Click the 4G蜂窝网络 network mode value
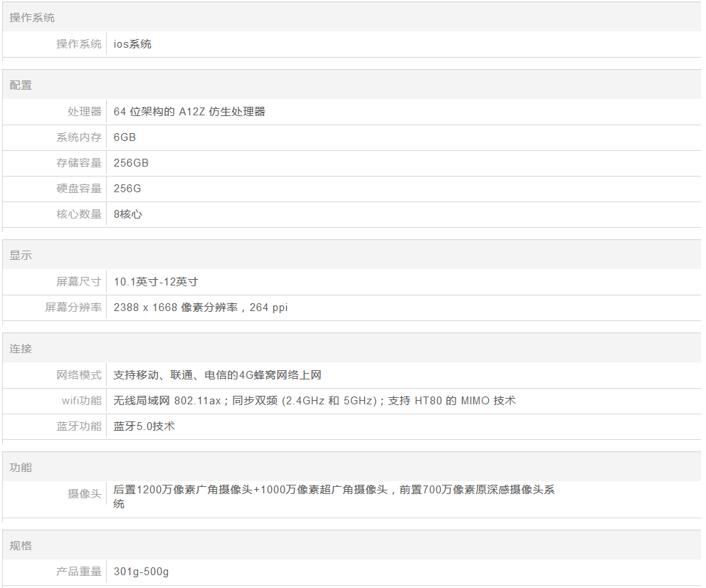This screenshot has height=588, width=706. pos(218,375)
